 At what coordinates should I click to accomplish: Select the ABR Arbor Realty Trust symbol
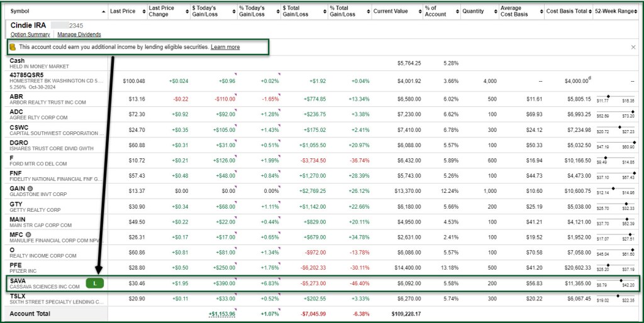click(16, 97)
